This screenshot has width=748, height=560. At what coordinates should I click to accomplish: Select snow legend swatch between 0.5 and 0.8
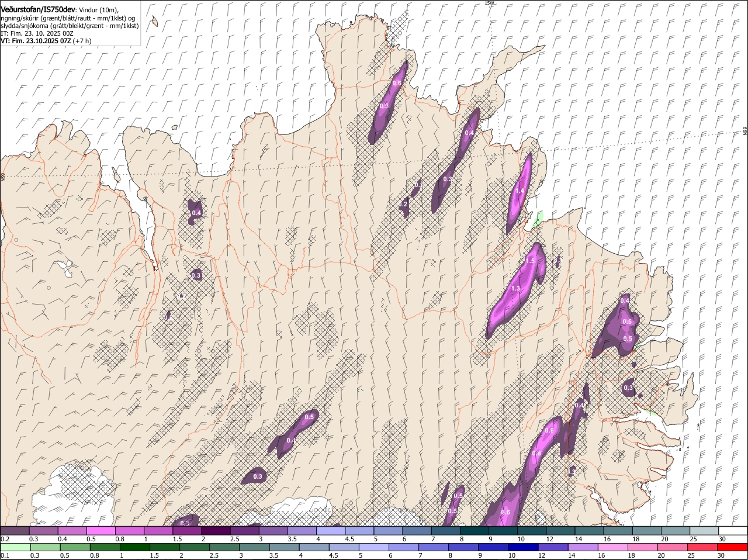101,530
